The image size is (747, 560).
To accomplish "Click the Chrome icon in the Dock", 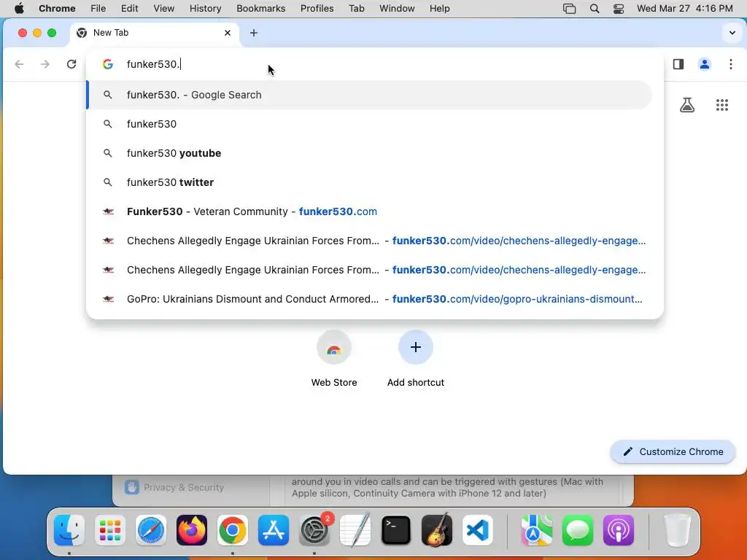I will [x=233, y=530].
